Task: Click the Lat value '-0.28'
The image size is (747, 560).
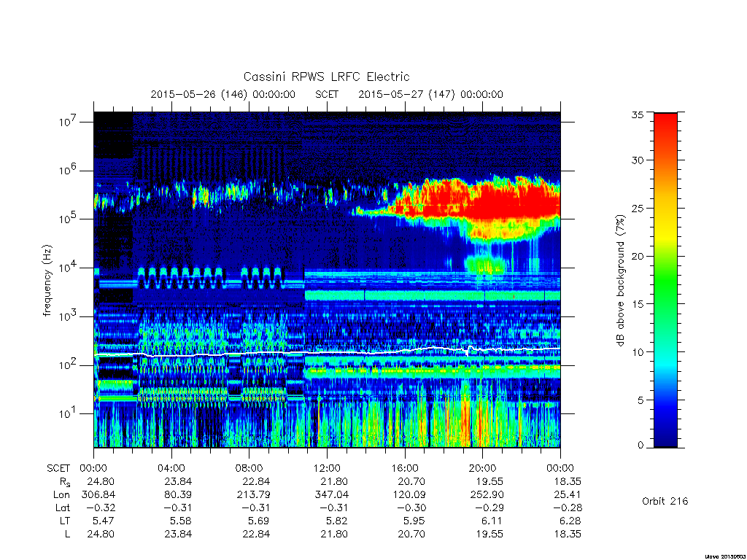Action: pyautogui.click(x=566, y=507)
